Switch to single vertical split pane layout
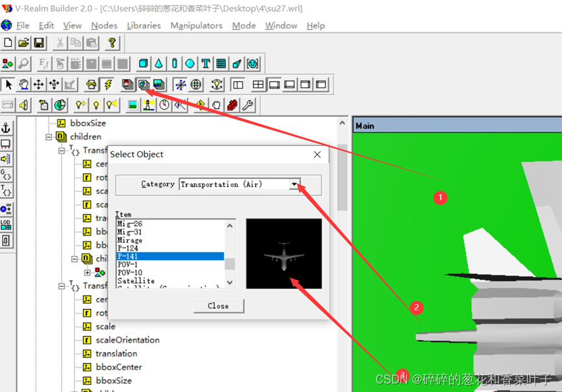The image size is (562, 392). coord(238,84)
